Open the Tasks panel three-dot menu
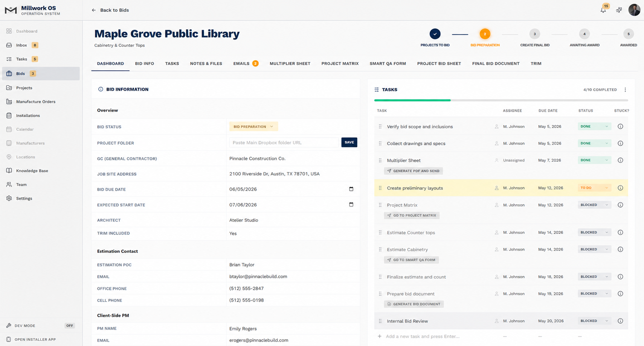 pyautogui.click(x=625, y=90)
